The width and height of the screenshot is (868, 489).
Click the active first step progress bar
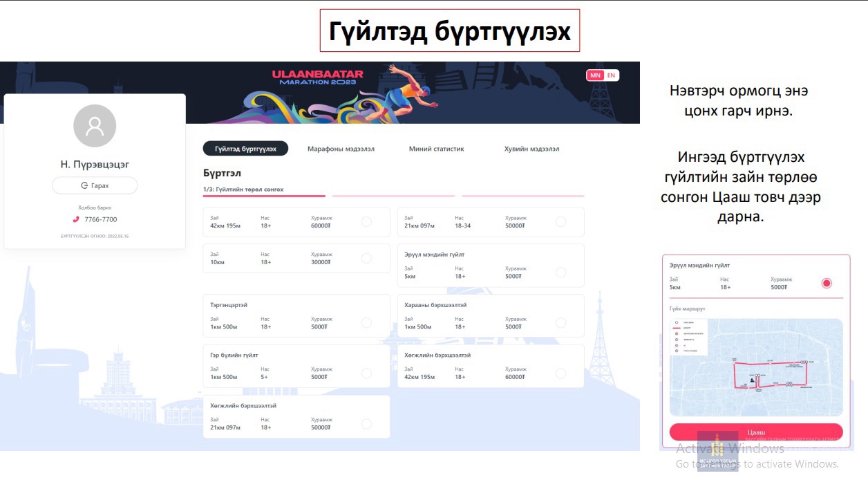click(264, 196)
